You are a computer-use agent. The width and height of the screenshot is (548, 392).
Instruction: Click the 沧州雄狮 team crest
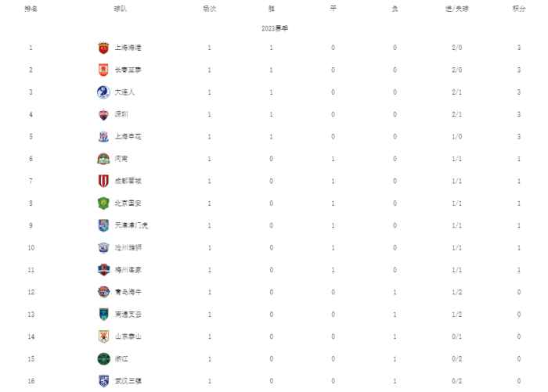[103, 247]
